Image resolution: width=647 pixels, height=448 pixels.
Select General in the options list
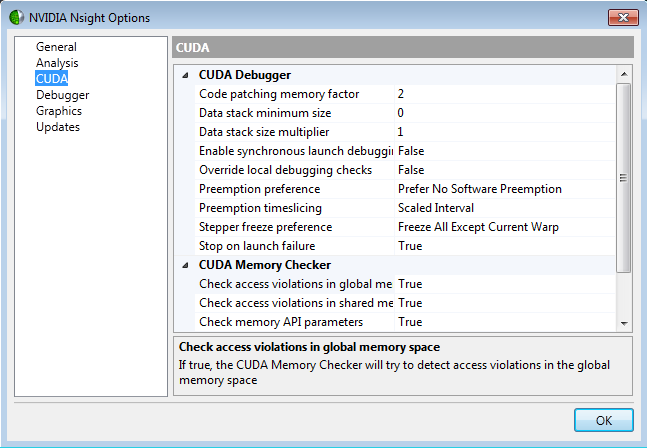(x=56, y=47)
